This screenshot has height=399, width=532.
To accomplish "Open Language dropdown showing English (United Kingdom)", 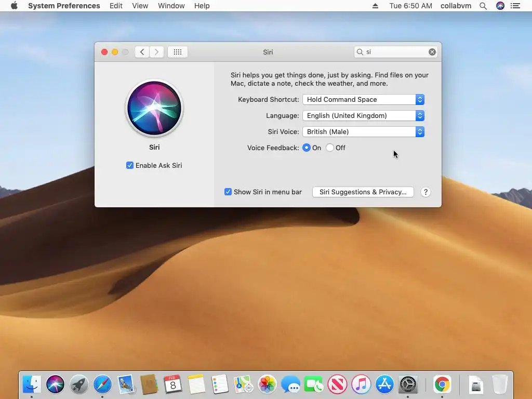I will [363, 116].
